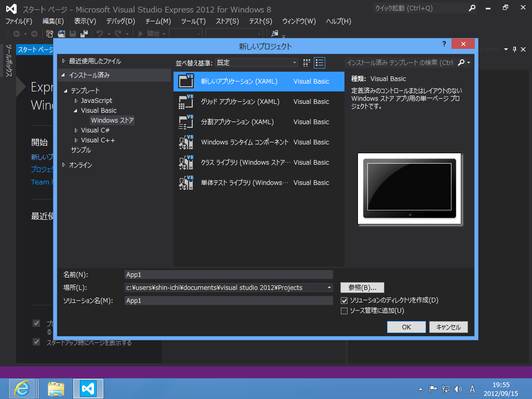The height and width of the screenshot is (399, 532).
Task: Expand the JavaScript tree node
Action: [76, 101]
